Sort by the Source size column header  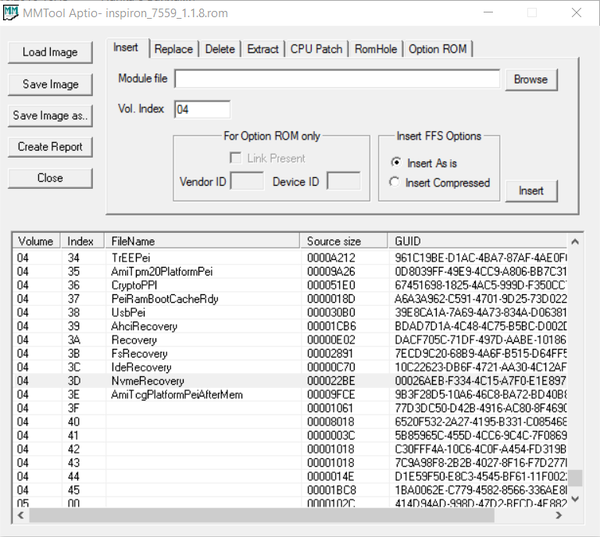point(344,242)
